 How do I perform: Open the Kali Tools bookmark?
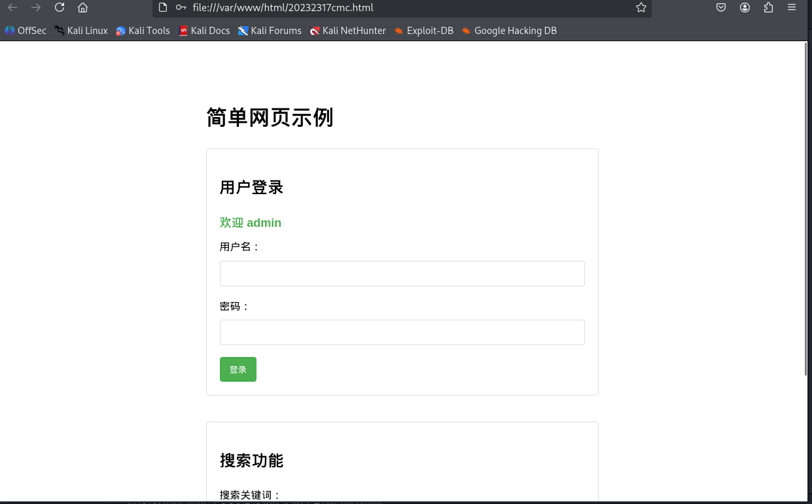tap(143, 30)
